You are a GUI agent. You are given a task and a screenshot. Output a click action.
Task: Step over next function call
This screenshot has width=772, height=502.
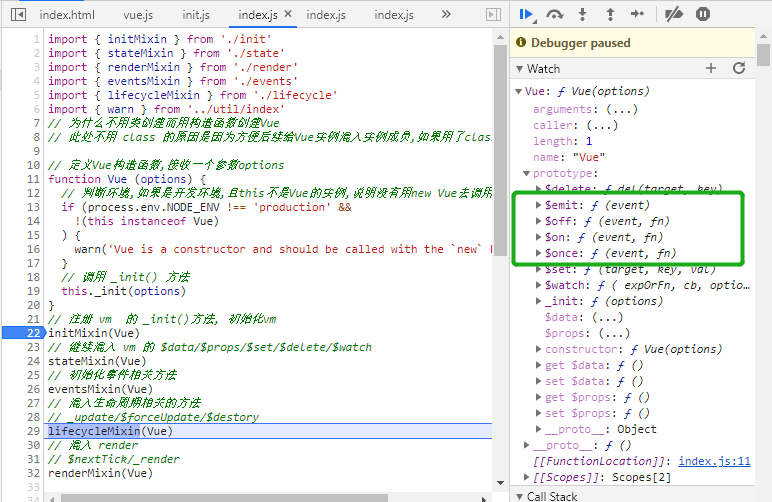coord(555,14)
